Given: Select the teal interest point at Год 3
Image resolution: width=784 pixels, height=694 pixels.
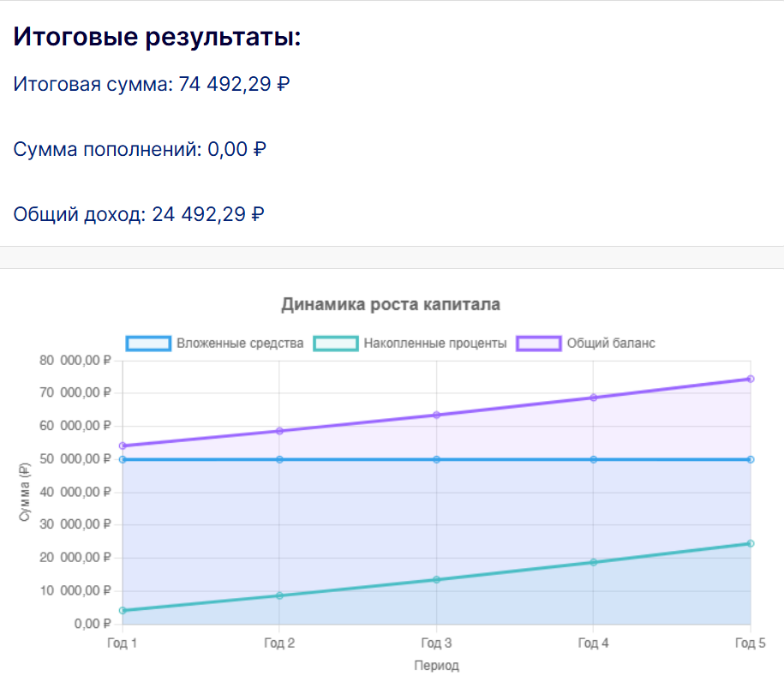Looking at the screenshot, I should point(436,579).
